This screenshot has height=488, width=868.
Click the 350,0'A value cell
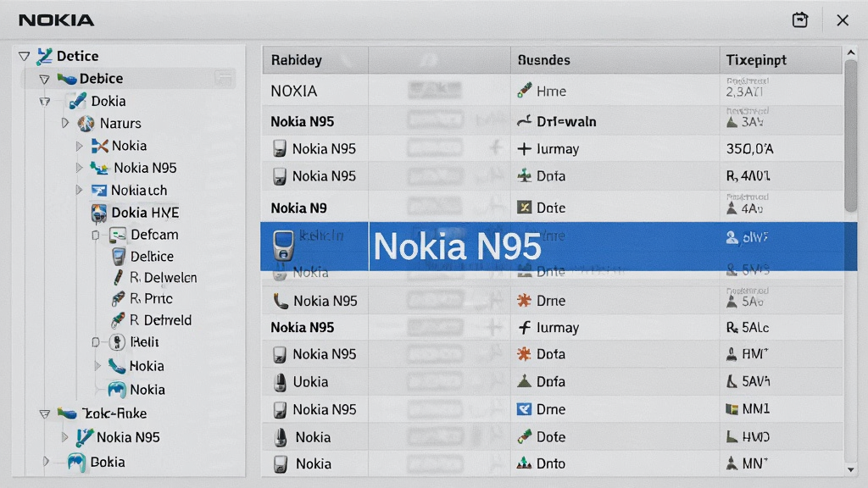click(x=749, y=149)
